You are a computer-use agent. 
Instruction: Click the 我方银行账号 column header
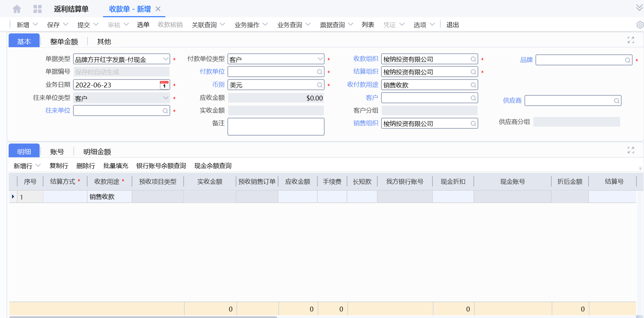point(405,181)
